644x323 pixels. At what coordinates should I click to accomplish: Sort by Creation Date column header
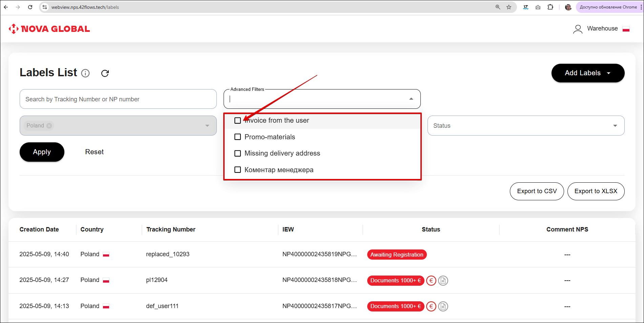click(39, 229)
